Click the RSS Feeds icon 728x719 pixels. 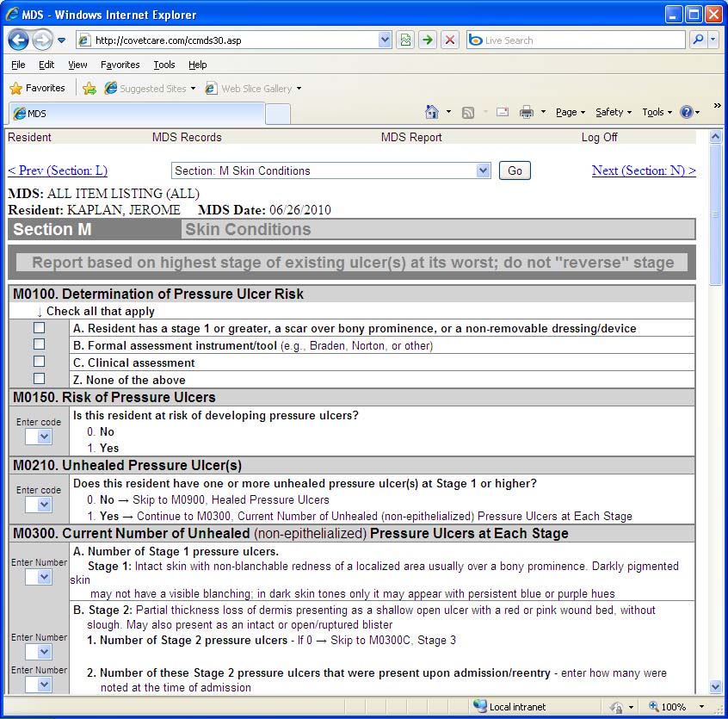468,113
